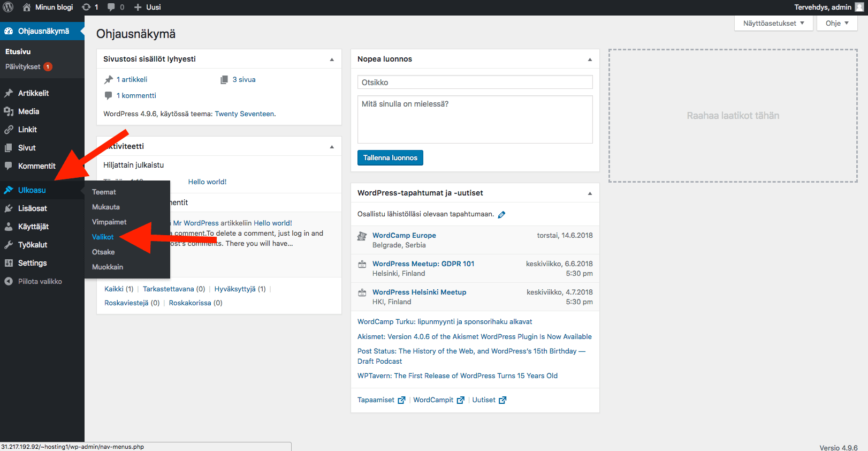Viewport: 868px width, 451px height.
Task: Open the WordPress Helsinki Meetup link
Action: (420, 292)
